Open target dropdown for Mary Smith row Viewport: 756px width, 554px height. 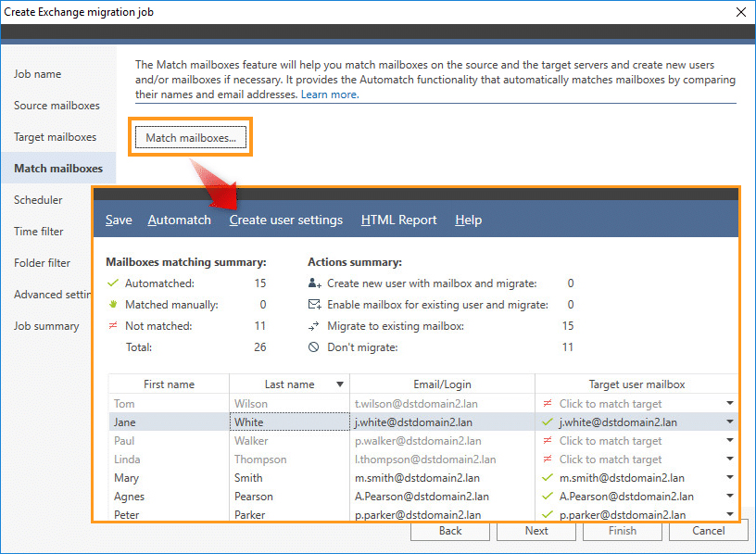click(730, 477)
